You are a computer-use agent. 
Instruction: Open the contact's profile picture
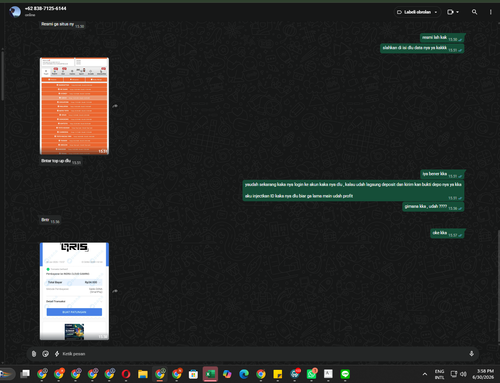[x=15, y=12]
